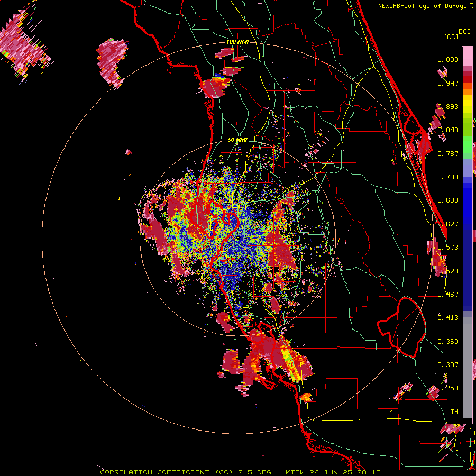
Task: Click the 0.840 legend value
Action: point(448,130)
